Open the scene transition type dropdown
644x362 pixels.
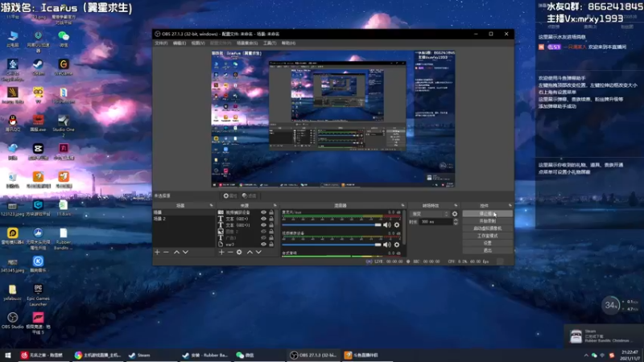(430, 214)
